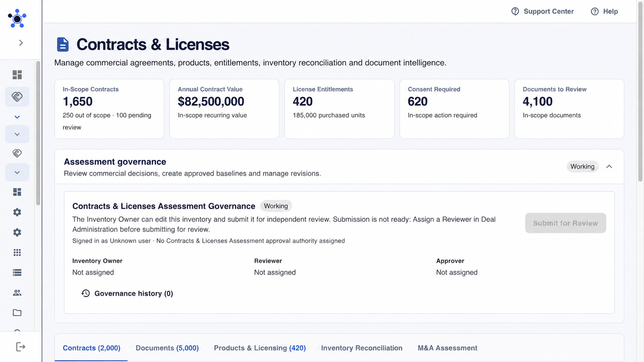644x362 pixels.
Task: Click the document icon beside Contracts & Licenses title
Action: pos(63,45)
